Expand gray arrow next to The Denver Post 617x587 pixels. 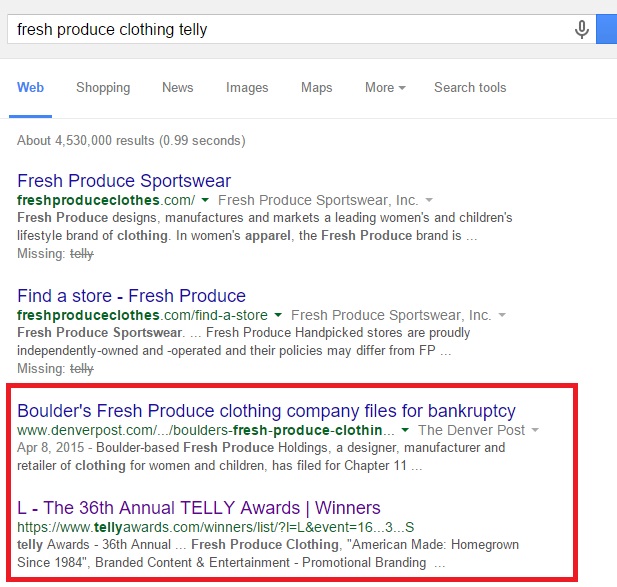(535, 430)
